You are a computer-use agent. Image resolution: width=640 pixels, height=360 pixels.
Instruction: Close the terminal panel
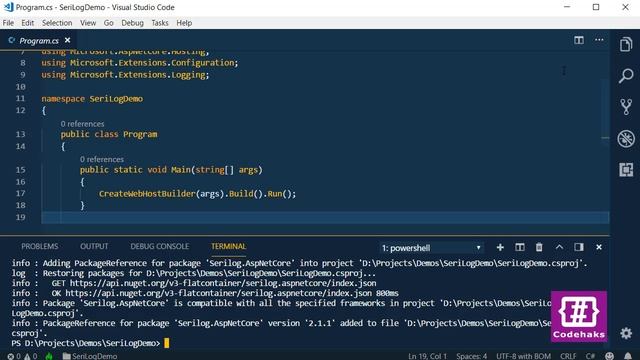(599, 247)
